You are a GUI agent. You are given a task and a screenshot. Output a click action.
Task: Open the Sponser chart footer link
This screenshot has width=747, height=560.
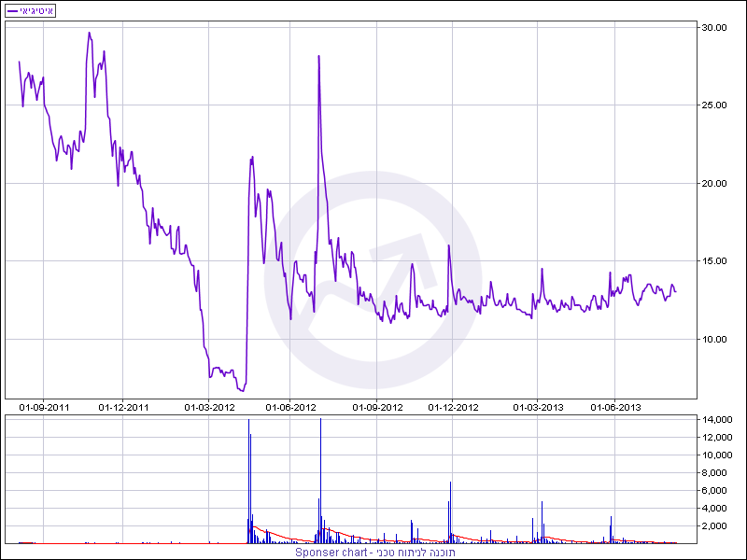click(x=373, y=553)
